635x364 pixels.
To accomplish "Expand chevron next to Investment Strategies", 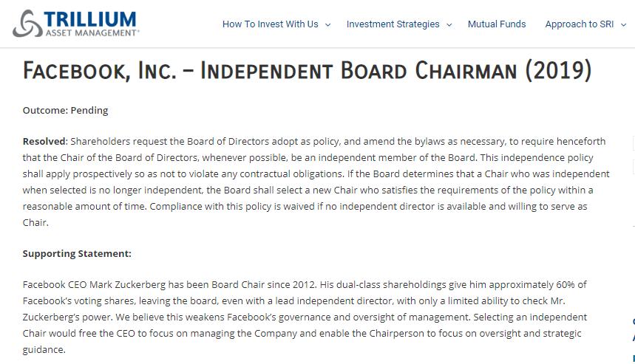I will [x=449, y=24].
